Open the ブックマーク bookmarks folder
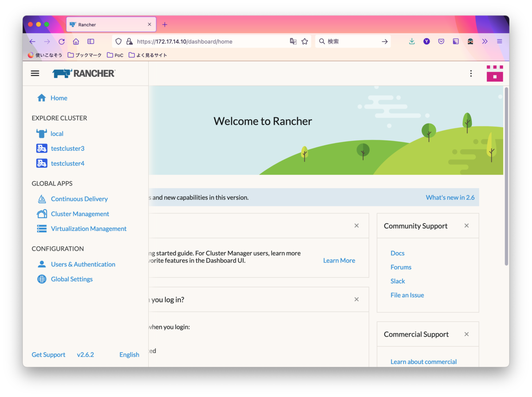Image resolution: width=532 pixels, height=397 pixels. click(85, 55)
